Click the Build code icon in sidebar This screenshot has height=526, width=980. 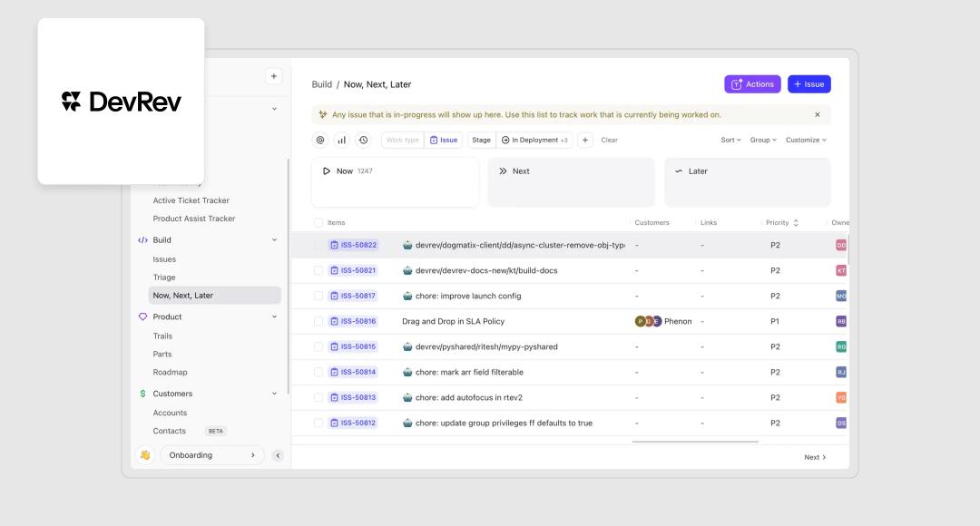tap(143, 240)
